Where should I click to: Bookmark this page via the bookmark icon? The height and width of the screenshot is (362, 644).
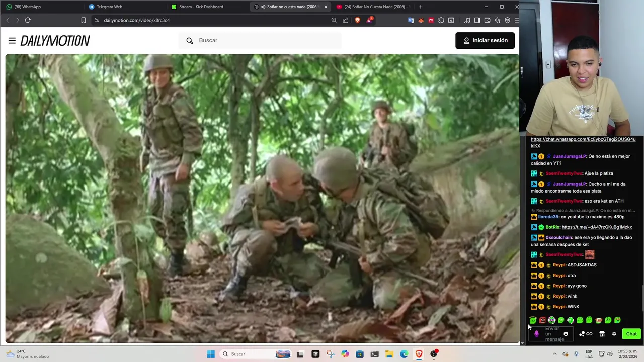[84, 20]
